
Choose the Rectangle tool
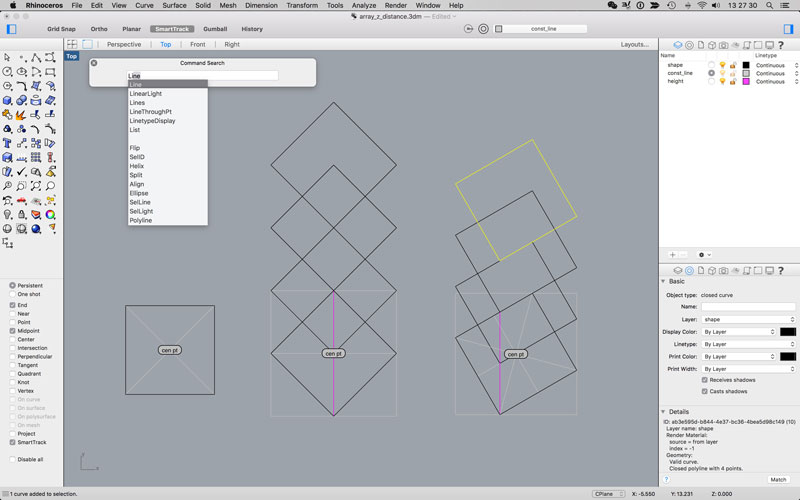(50, 72)
